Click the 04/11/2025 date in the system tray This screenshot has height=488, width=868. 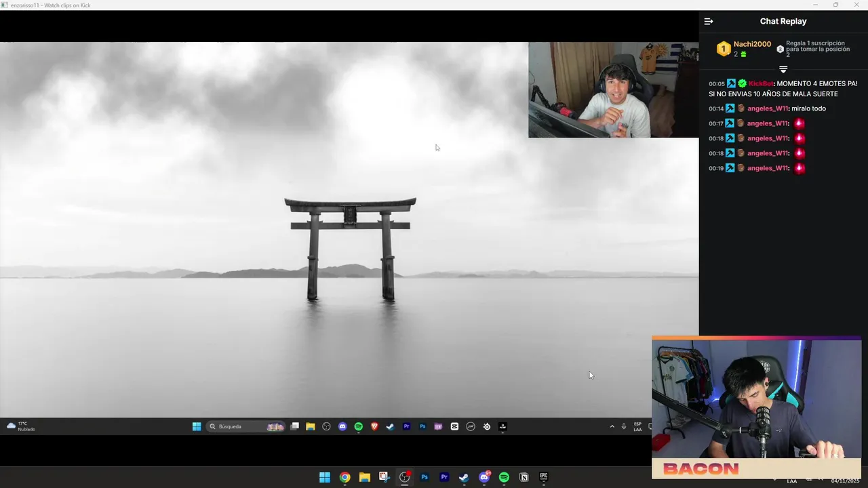[x=845, y=481]
